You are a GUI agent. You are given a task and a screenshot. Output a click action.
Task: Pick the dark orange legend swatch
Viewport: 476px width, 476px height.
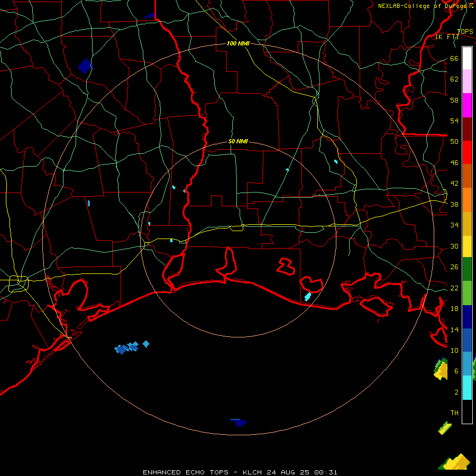coord(467,176)
